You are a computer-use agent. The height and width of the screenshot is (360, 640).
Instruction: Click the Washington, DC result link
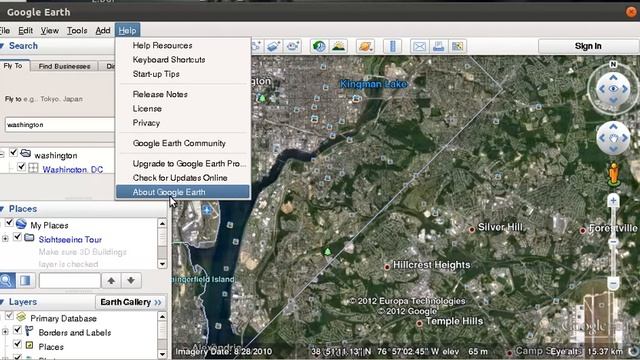(73, 169)
